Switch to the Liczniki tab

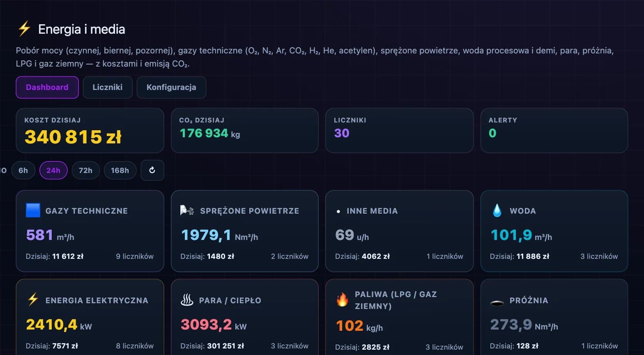(108, 87)
